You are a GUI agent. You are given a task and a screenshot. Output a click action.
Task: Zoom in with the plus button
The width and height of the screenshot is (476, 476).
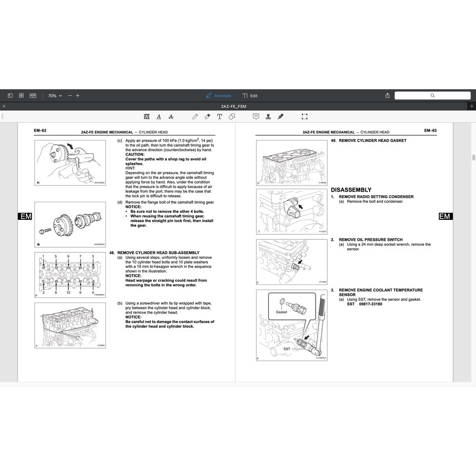(x=78, y=95)
